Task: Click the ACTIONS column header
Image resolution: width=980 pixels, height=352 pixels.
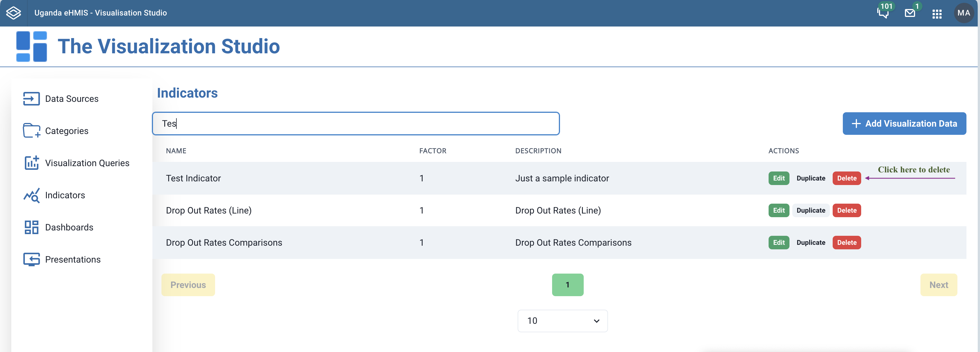Action: (783, 151)
